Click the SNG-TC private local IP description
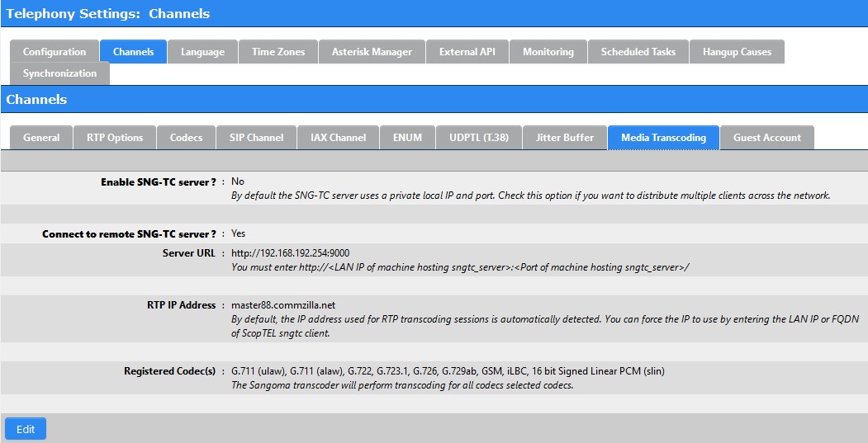The height and width of the screenshot is (443, 868). click(x=531, y=196)
